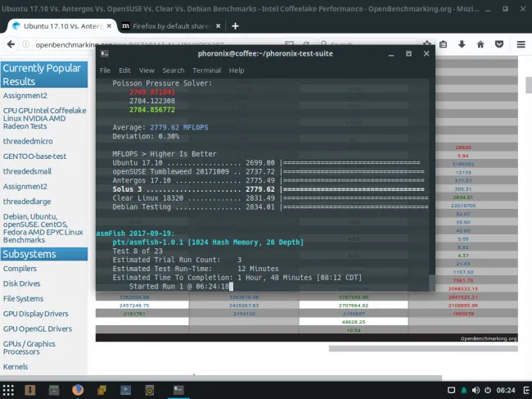Open the Assignment2 link above CPU GPU Intel
The height and width of the screenshot is (399, 532).
[25, 96]
